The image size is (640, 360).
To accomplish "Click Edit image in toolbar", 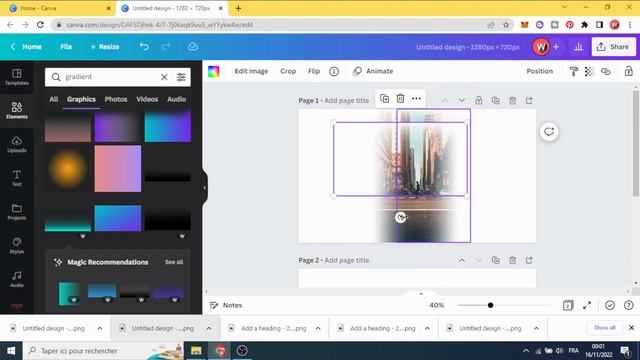I will click(251, 71).
